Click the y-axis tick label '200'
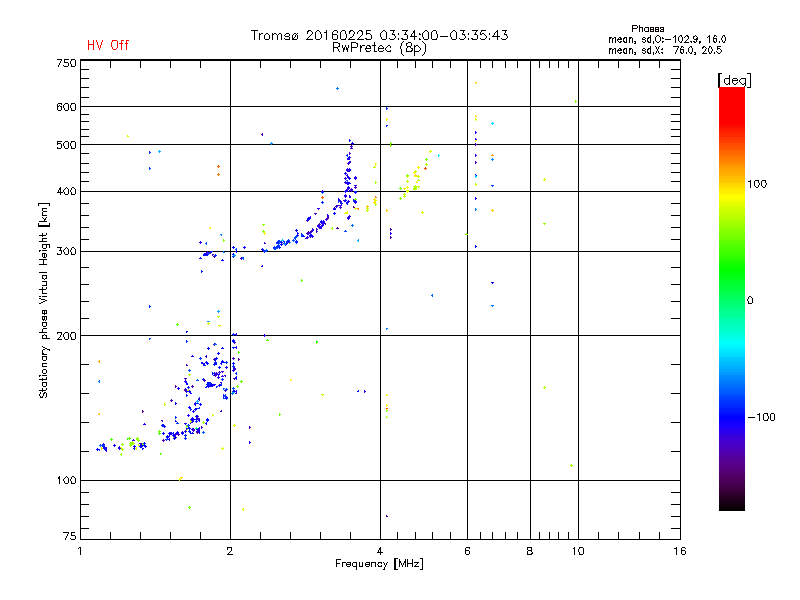This screenshot has width=800, height=600. coord(67,336)
